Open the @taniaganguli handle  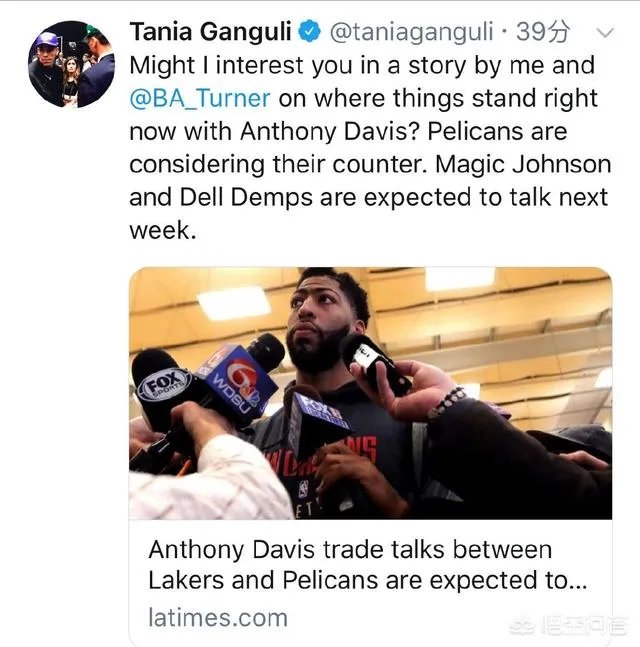tap(411, 32)
